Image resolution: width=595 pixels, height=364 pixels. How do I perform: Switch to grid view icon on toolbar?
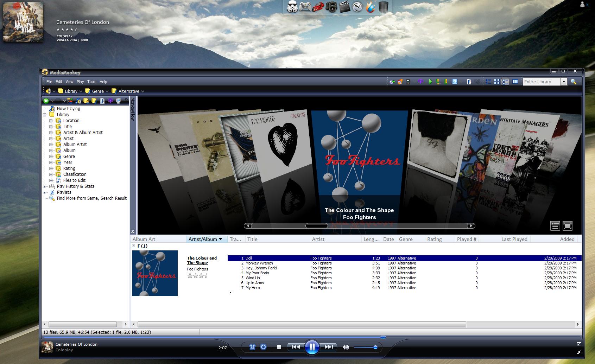coord(497,82)
